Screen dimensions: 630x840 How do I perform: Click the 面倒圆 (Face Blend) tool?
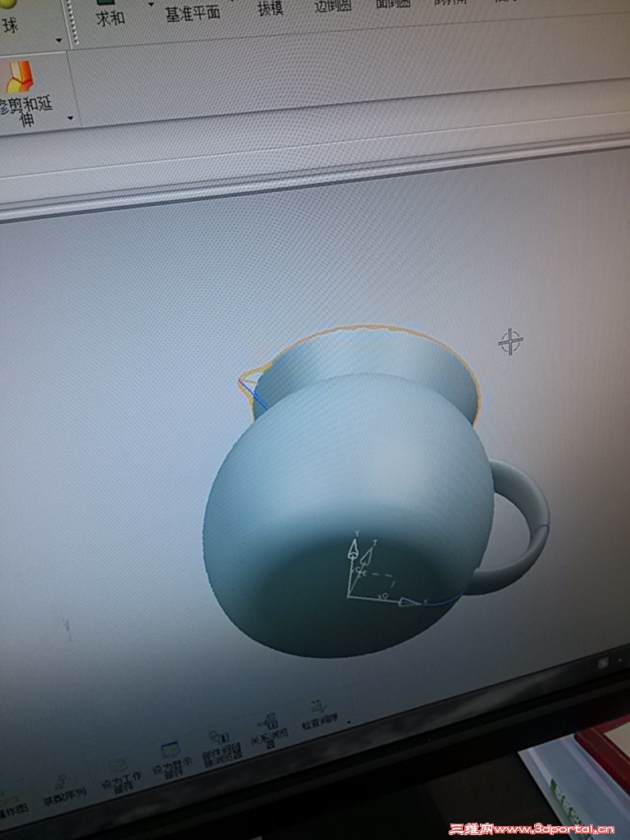click(393, 2)
